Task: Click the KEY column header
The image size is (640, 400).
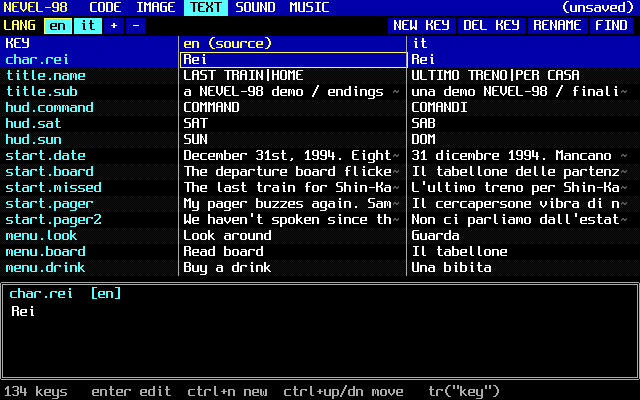Action: 89,44
